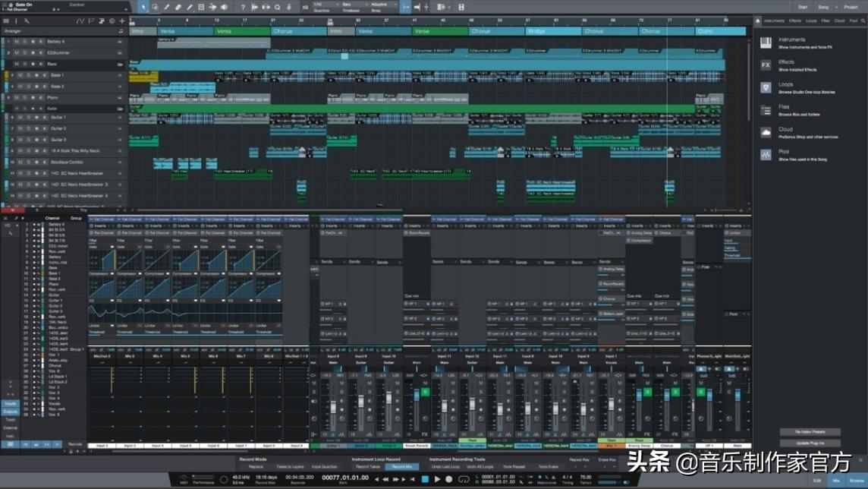Click the FX Effects browser icon

[x=766, y=65]
